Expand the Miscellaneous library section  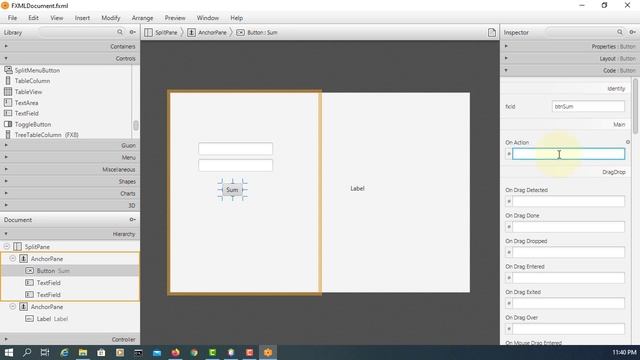pyautogui.click(x=70, y=169)
